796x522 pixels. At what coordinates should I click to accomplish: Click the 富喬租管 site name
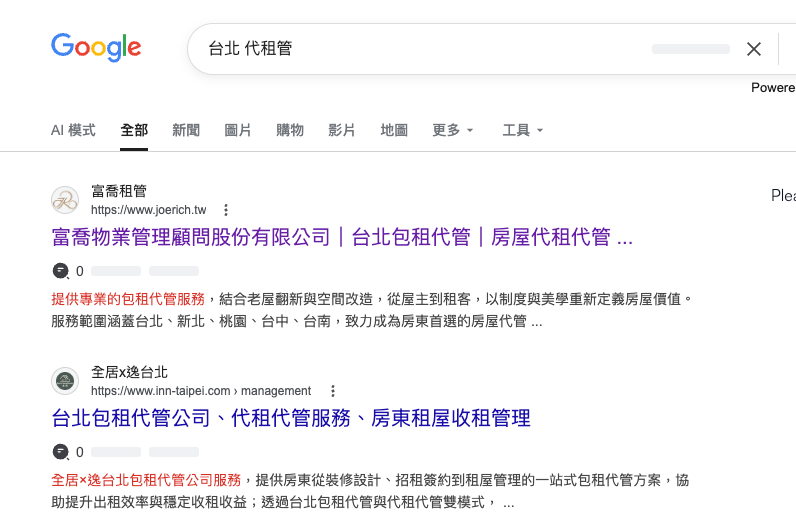(119, 191)
